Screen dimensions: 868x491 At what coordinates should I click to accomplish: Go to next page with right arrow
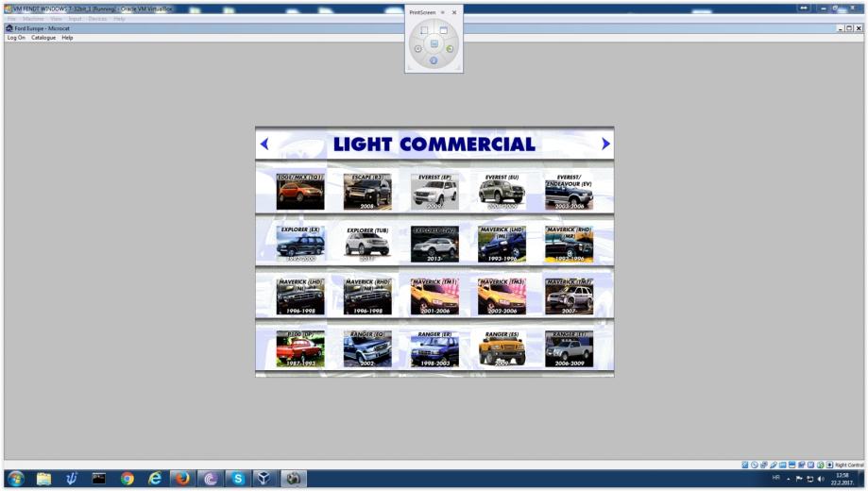[605, 144]
